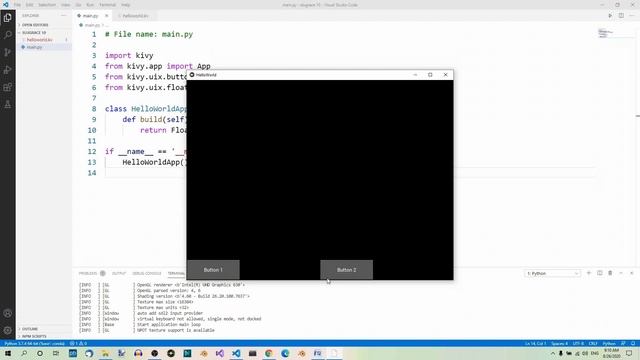Click the Ln 14, Col 1 status item
The width and height of the screenshot is (640, 360).
point(536,344)
